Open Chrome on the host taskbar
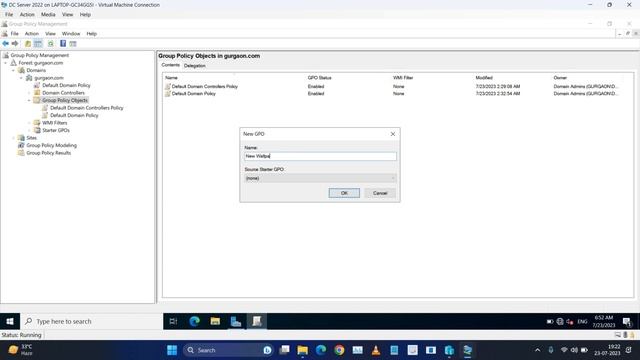The image size is (640, 360). (x=339, y=350)
